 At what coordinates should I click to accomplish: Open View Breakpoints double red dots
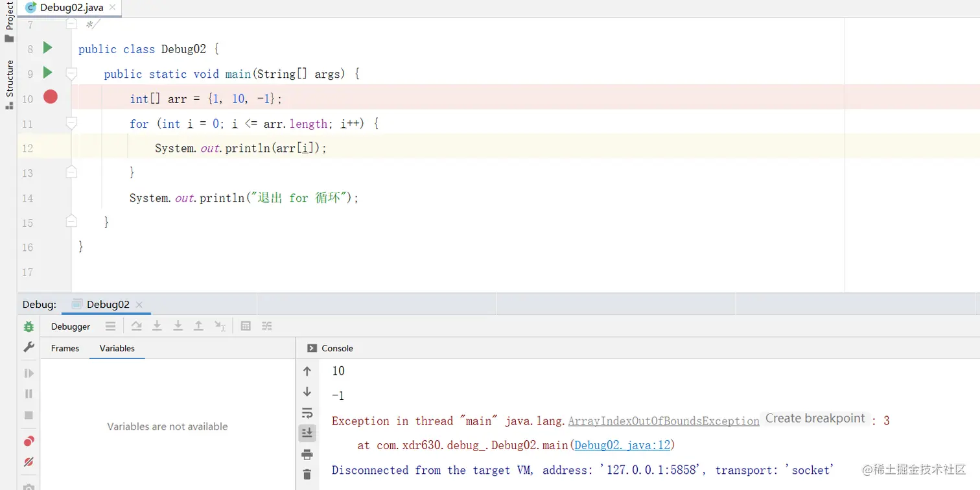tap(29, 441)
